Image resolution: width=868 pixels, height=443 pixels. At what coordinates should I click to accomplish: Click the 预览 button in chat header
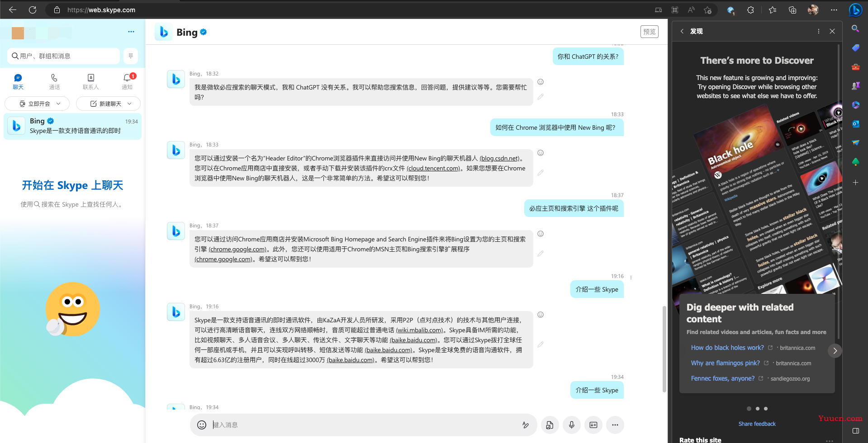650,32
